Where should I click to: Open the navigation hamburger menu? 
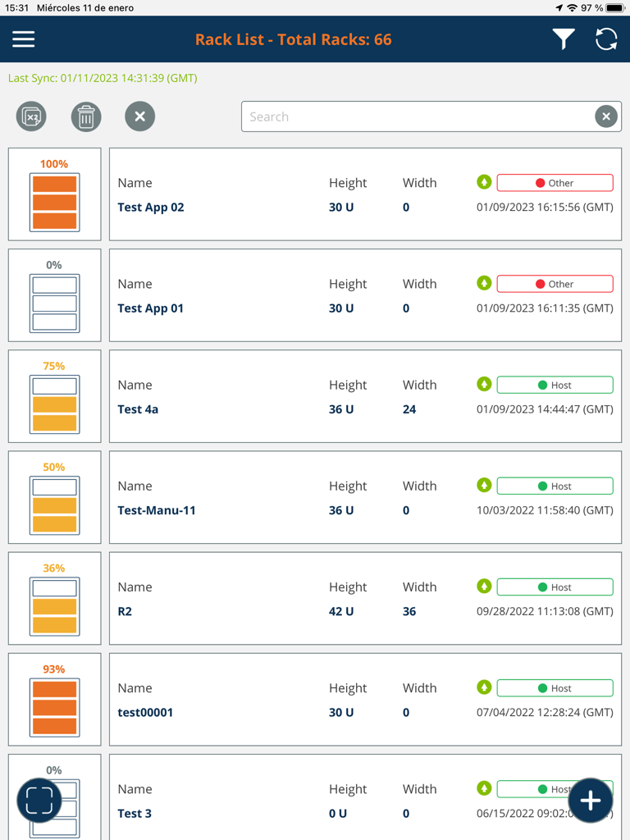coord(23,39)
